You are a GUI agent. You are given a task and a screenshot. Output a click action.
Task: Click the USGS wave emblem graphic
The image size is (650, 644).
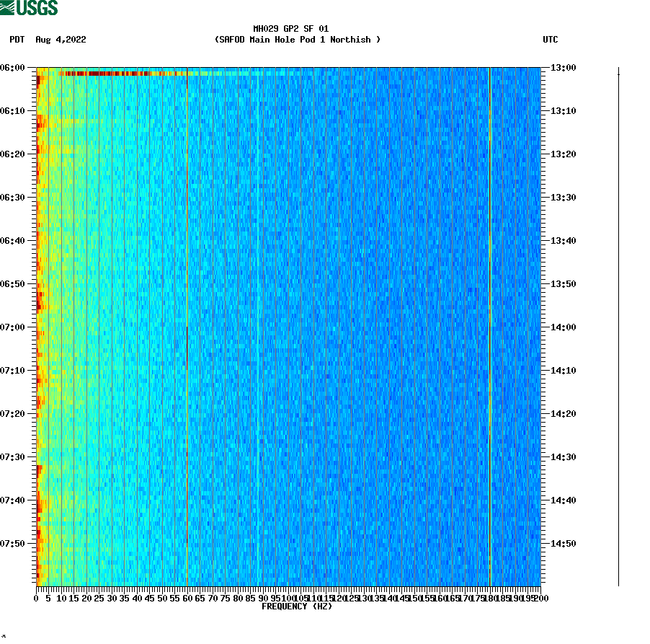(x=9, y=6)
